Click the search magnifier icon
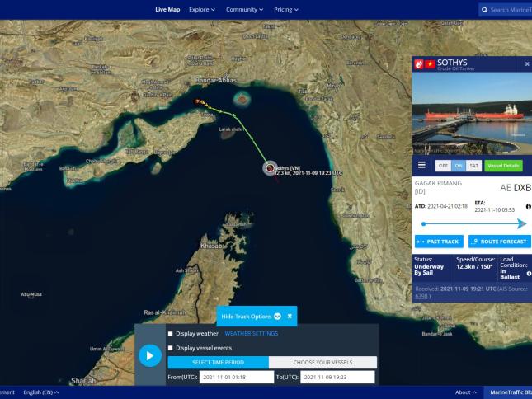The width and height of the screenshot is (532, 399). pyautogui.click(x=483, y=10)
